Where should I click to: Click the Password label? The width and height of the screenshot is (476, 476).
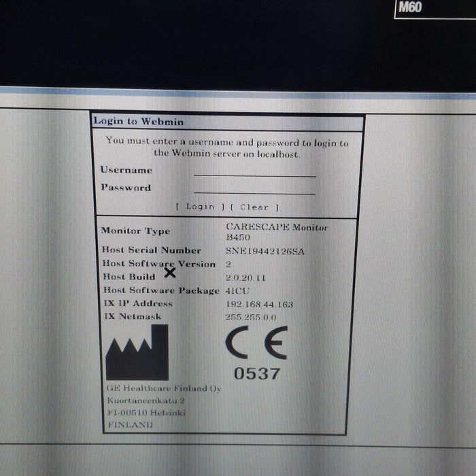(126, 188)
